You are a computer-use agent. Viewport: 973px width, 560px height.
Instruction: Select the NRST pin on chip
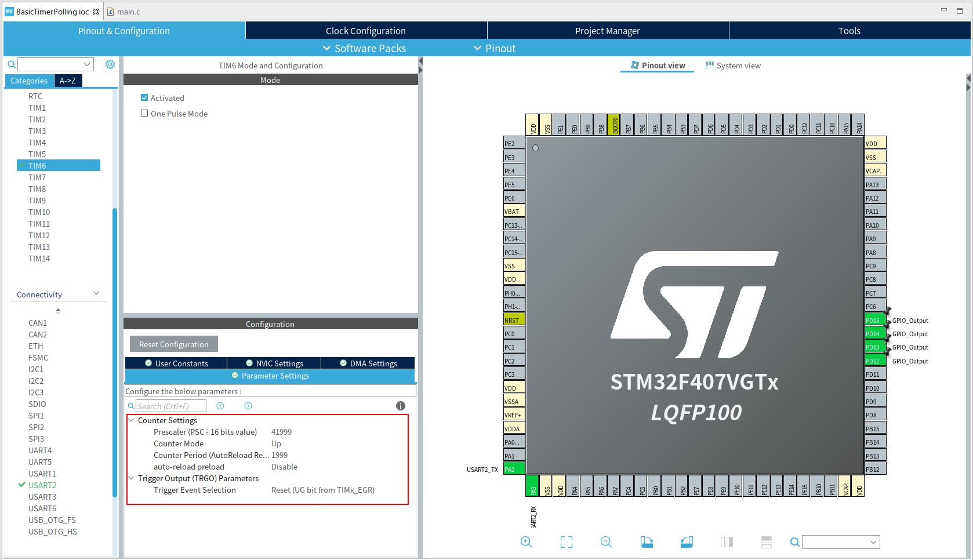(x=514, y=321)
